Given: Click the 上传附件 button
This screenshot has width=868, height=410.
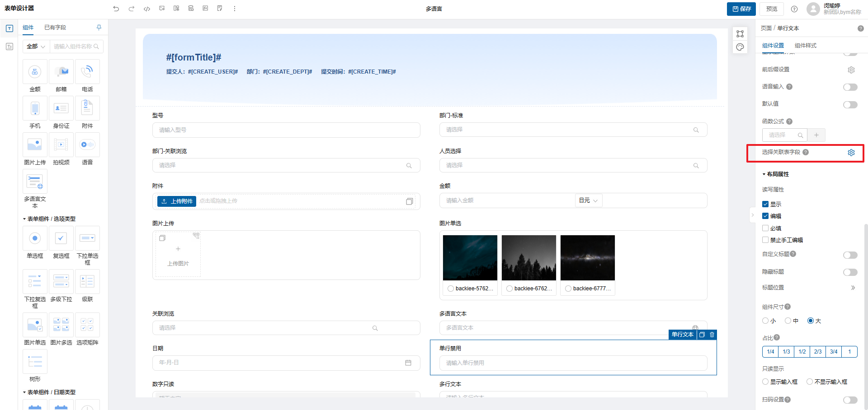Looking at the screenshot, I should (177, 201).
